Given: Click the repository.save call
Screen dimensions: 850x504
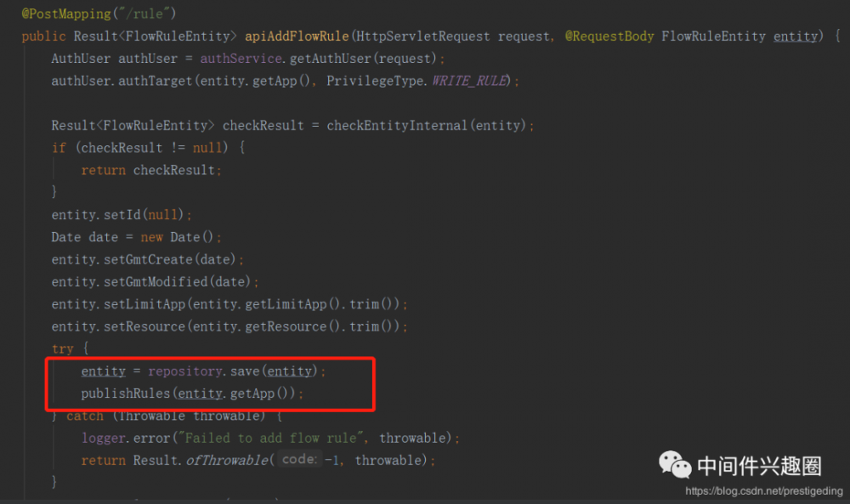Looking at the screenshot, I should pos(229,371).
